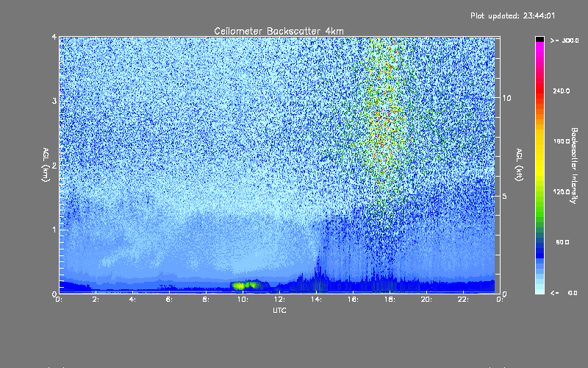Click the '2' km tick label on the left axis
Screen dimensions: 588x368
point(54,165)
